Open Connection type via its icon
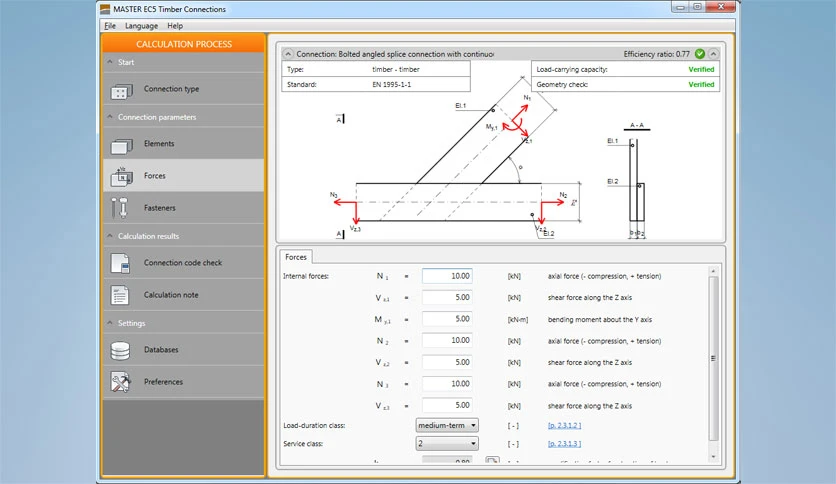The width and height of the screenshot is (836, 484). [122, 91]
